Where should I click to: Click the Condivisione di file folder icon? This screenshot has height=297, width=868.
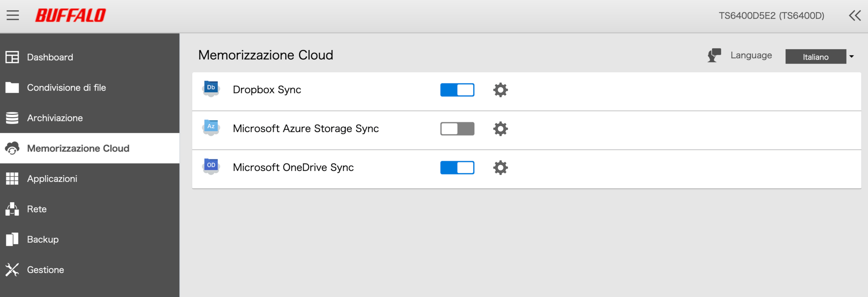tap(12, 88)
